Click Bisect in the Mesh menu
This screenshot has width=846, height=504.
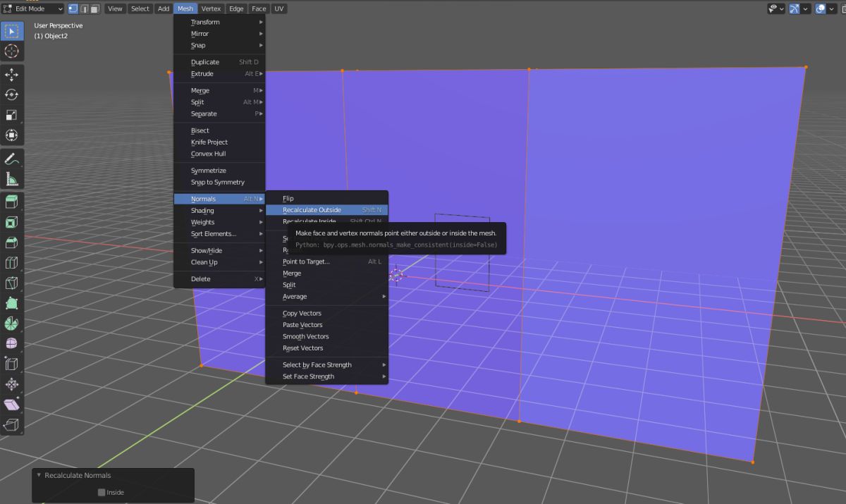pyautogui.click(x=219, y=130)
